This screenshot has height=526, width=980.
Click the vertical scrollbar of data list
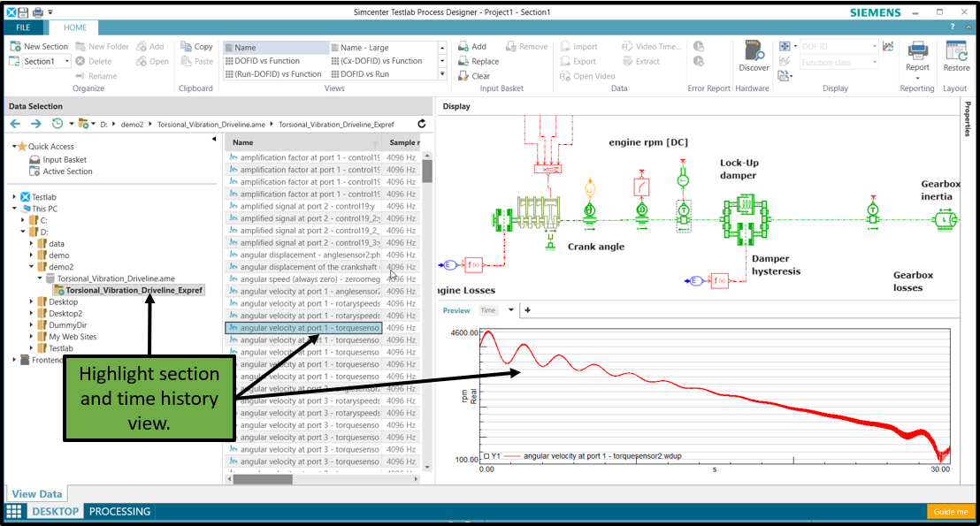[427, 170]
